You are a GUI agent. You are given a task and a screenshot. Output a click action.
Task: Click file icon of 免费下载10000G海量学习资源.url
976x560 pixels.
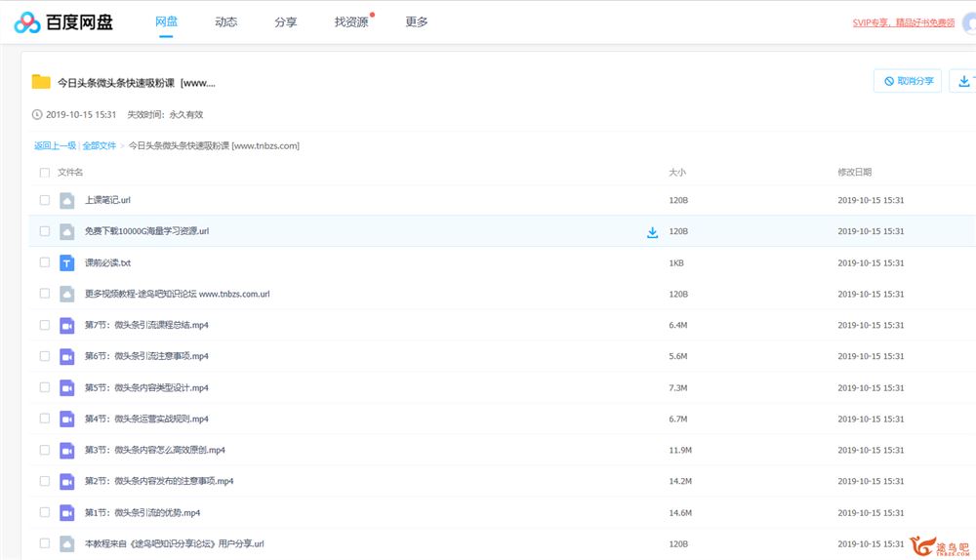[66, 231]
